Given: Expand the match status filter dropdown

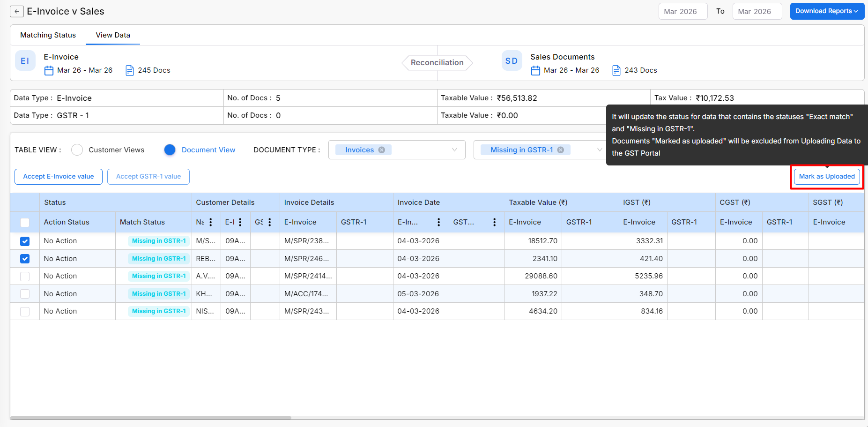Looking at the screenshot, I should (599, 150).
